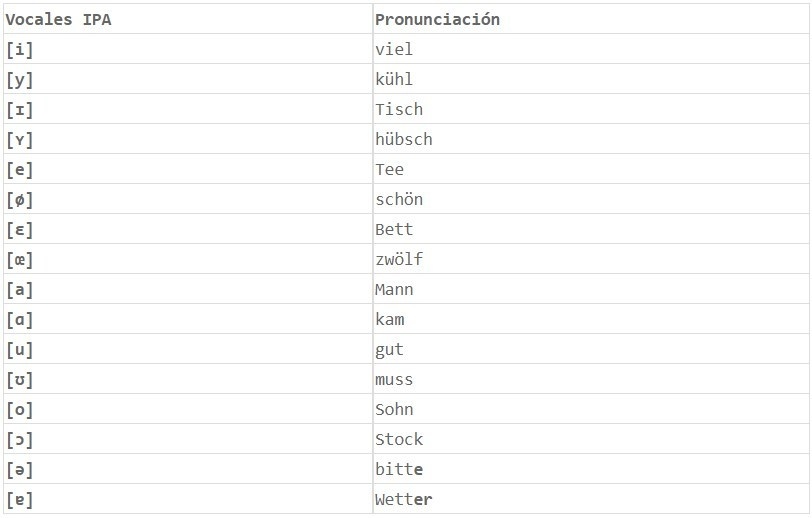
Task: Select the word 'Wetter' in last row
Action: [404, 499]
